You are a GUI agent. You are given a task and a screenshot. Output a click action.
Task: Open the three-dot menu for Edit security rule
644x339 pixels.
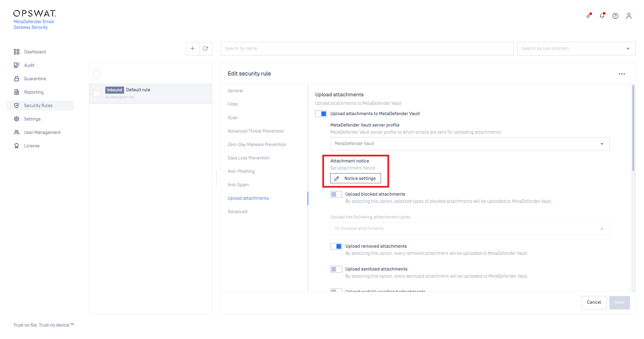[622, 74]
